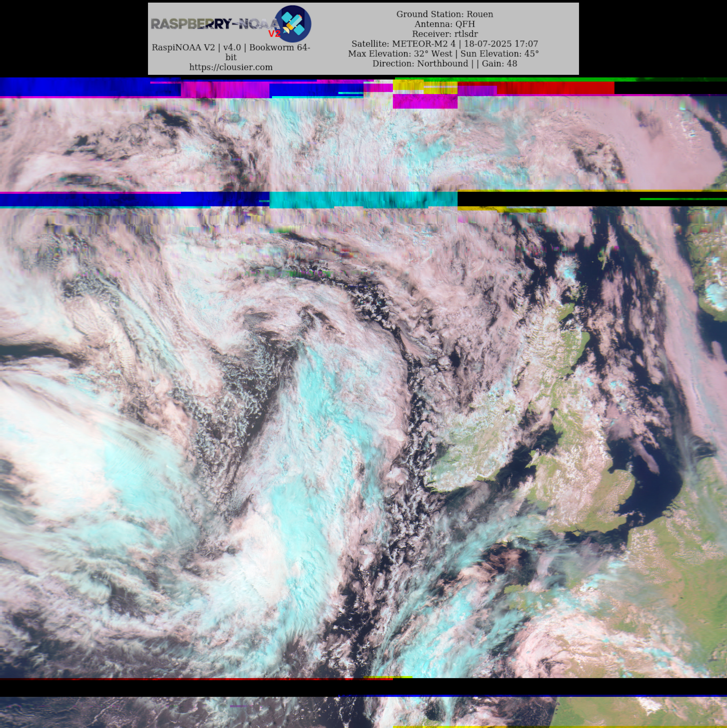The height and width of the screenshot is (728, 727).
Task: Click the text 'Ground Station: Rouen'
Action: [445, 14]
